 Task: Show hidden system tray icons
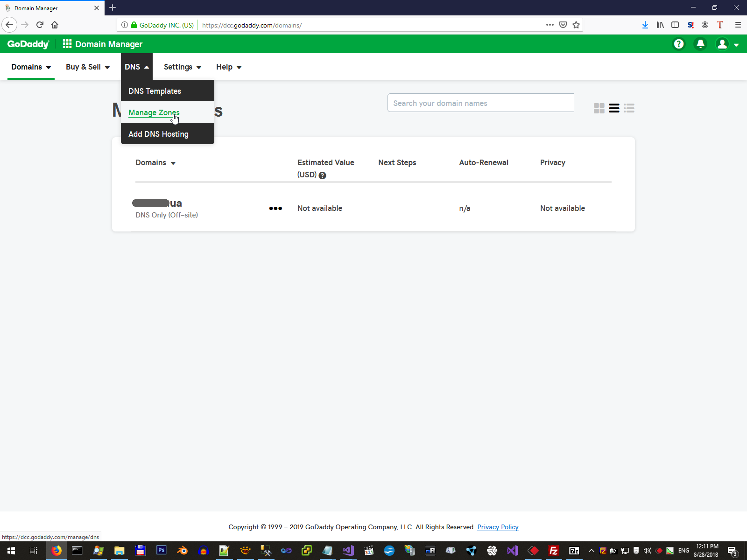click(x=591, y=551)
